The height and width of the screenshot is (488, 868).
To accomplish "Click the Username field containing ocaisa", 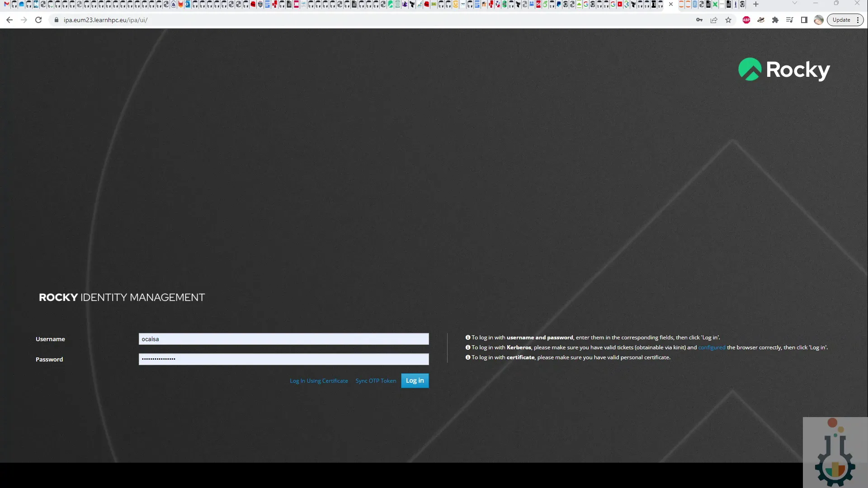I will (x=283, y=339).
